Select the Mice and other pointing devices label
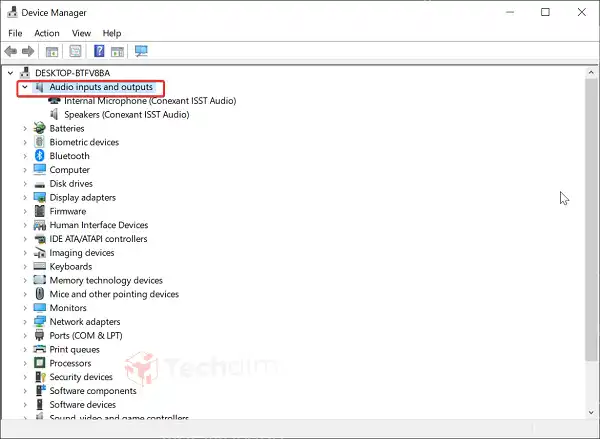 [x=114, y=294]
